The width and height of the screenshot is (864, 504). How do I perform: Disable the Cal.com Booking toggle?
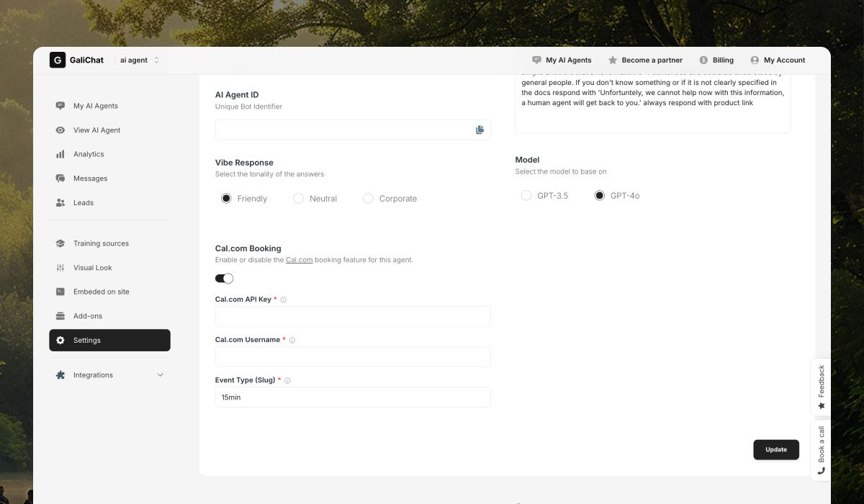pos(224,279)
